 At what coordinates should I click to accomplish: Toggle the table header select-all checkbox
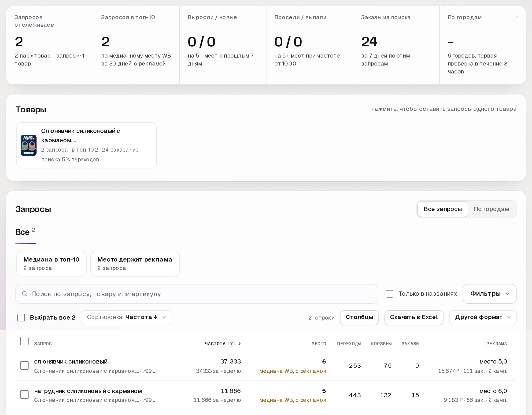(x=24, y=341)
